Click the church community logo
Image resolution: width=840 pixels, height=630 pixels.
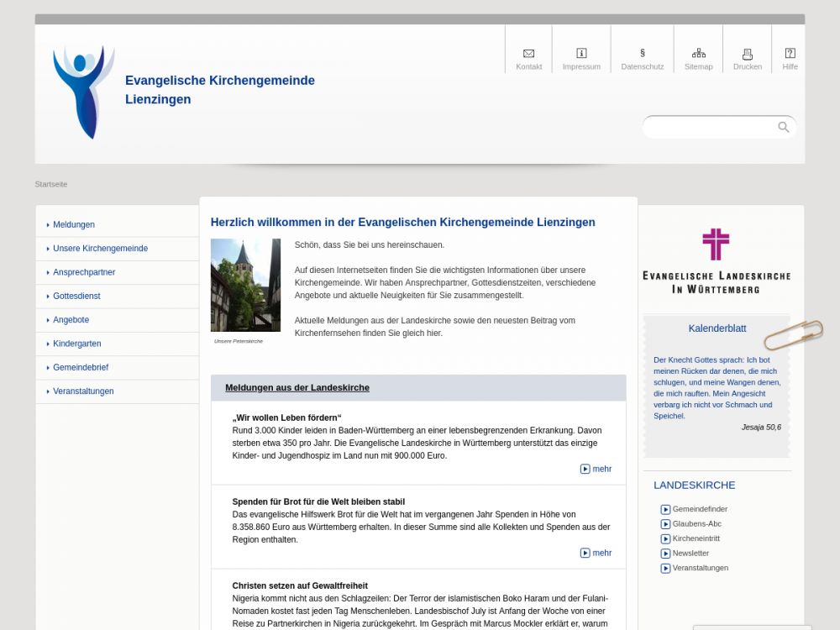click(x=83, y=92)
